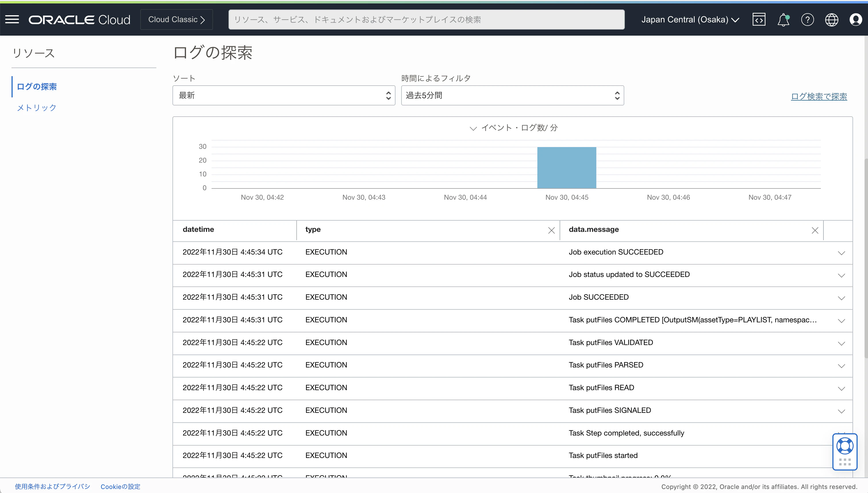Select ログの探索 in the resources sidebar
This screenshot has height=493, width=868.
[37, 87]
